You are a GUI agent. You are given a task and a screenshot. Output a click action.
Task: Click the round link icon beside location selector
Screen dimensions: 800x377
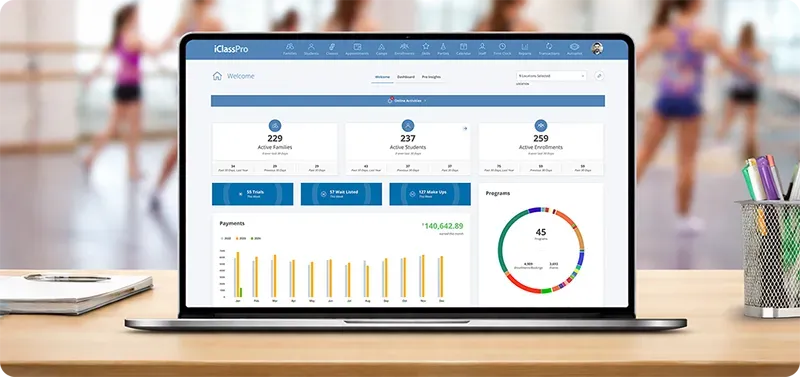coord(599,76)
